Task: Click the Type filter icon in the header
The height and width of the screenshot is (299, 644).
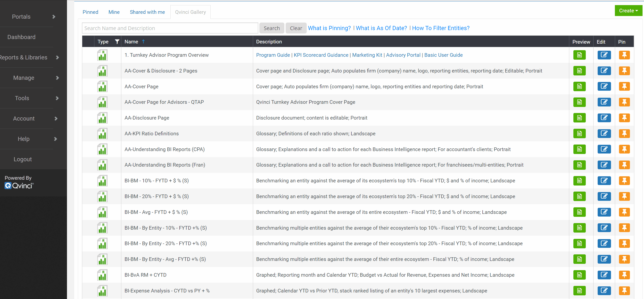Action: pyautogui.click(x=117, y=41)
